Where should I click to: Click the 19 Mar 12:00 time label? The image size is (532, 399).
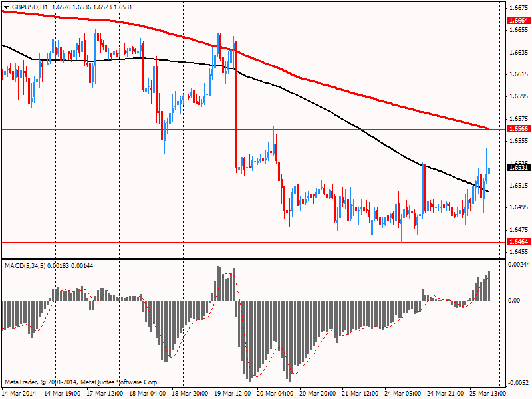[233, 393]
